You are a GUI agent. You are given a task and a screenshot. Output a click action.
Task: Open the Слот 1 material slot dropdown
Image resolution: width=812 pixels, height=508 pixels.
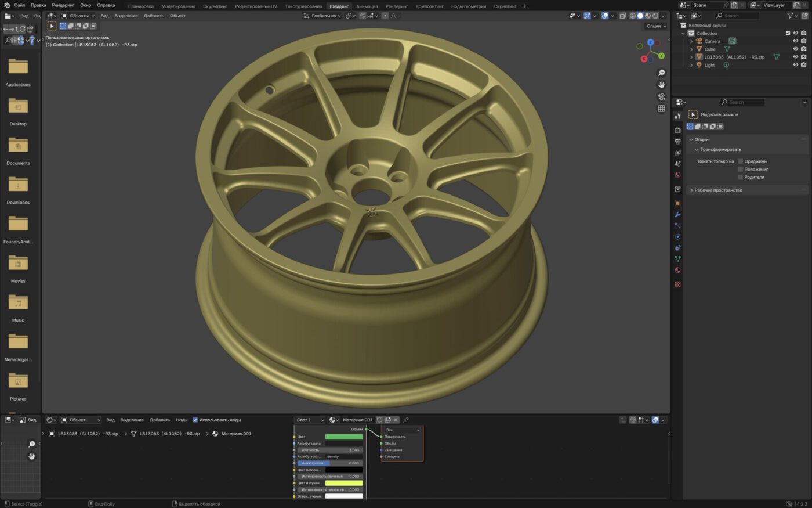pos(309,420)
